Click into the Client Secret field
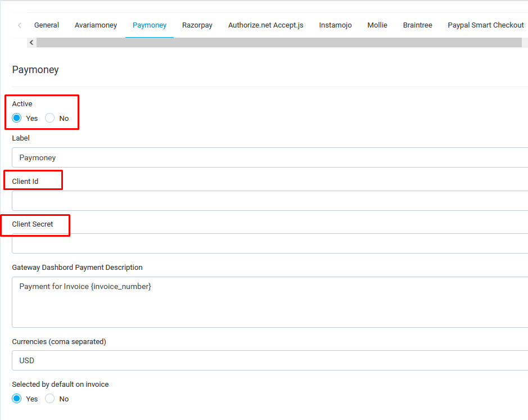Viewport: 528px width, 420px height. point(270,244)
